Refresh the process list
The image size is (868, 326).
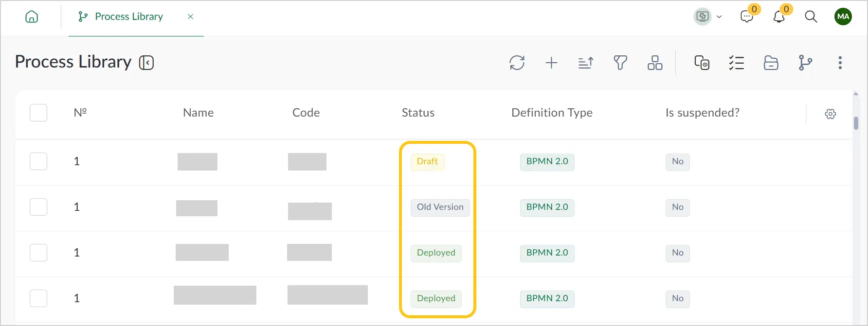517,63
